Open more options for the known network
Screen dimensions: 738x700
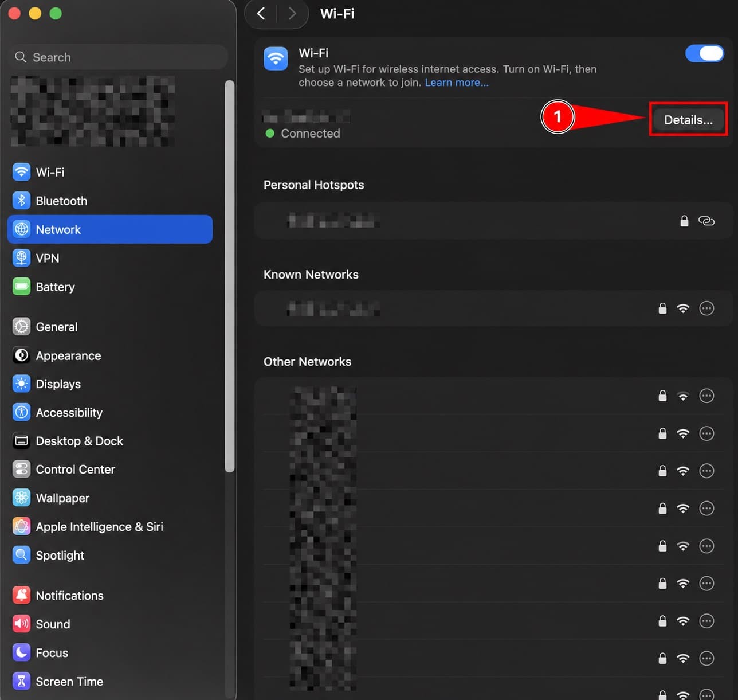706,308
